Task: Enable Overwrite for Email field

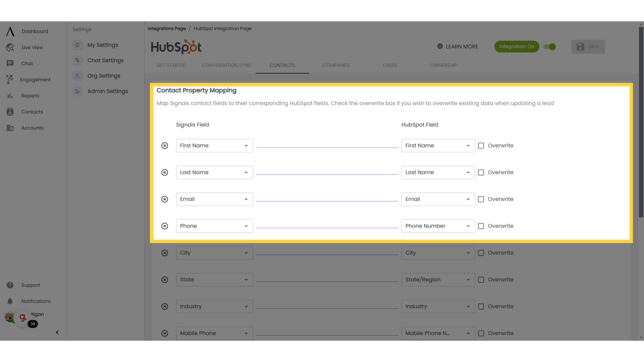Action: (481, 199)
